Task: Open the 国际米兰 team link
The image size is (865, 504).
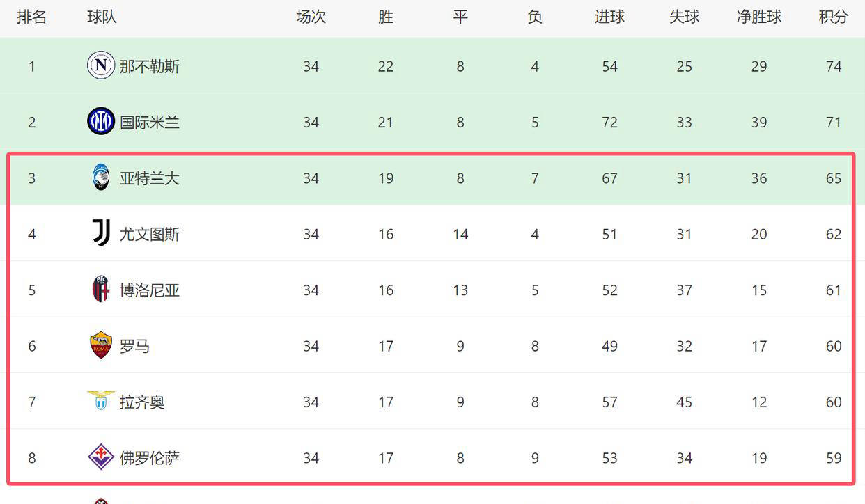Action: click(149, 122)
